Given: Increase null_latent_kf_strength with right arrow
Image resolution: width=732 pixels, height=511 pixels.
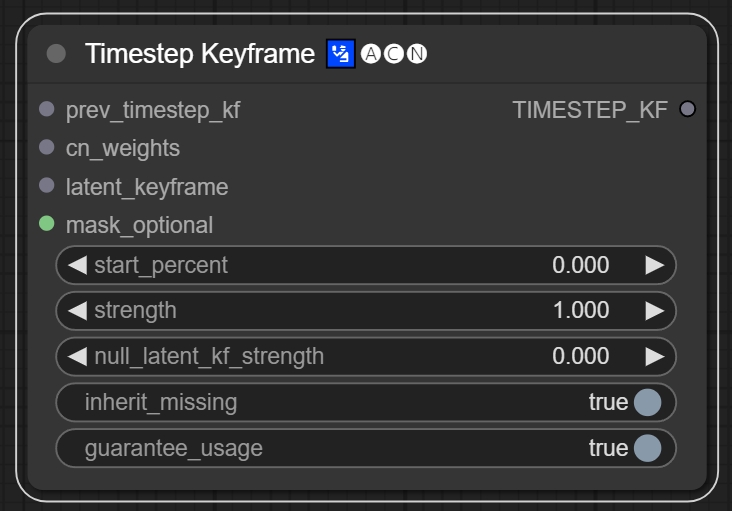Looking at the screenshot, I should (x=654, y=356).
